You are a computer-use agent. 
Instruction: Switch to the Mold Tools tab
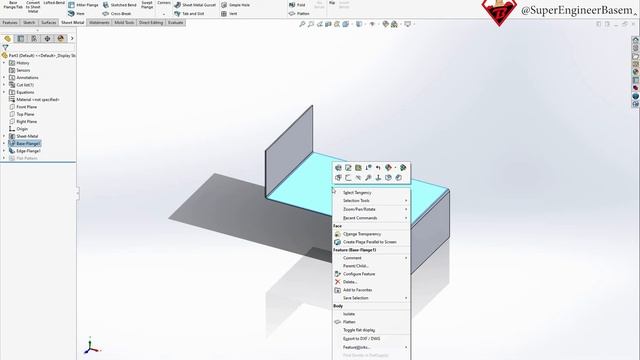click(124, 22)
